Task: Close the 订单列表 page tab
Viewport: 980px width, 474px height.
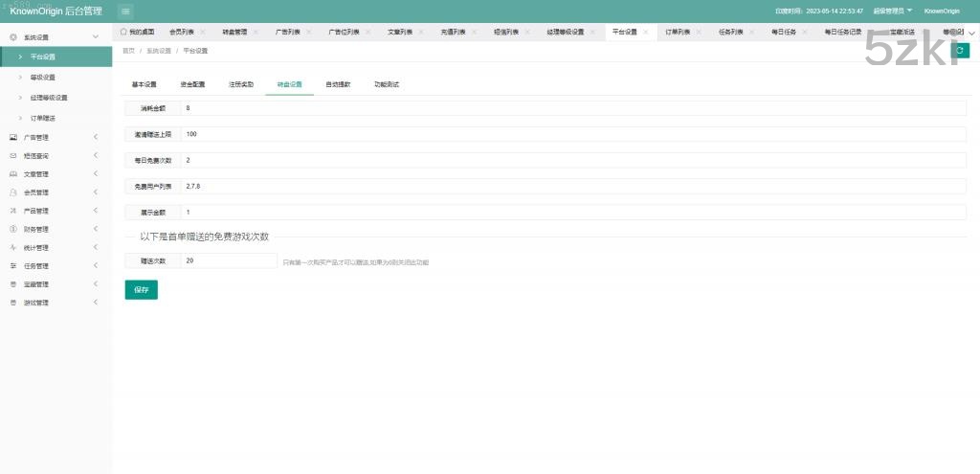Action: pyautogui.click(x=700, y=32)
